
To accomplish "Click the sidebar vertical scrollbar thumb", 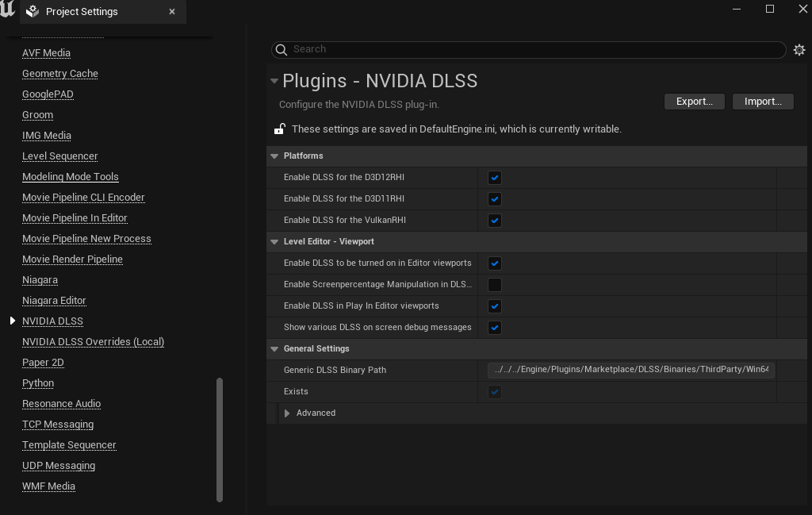I will (x=220, y=440).
